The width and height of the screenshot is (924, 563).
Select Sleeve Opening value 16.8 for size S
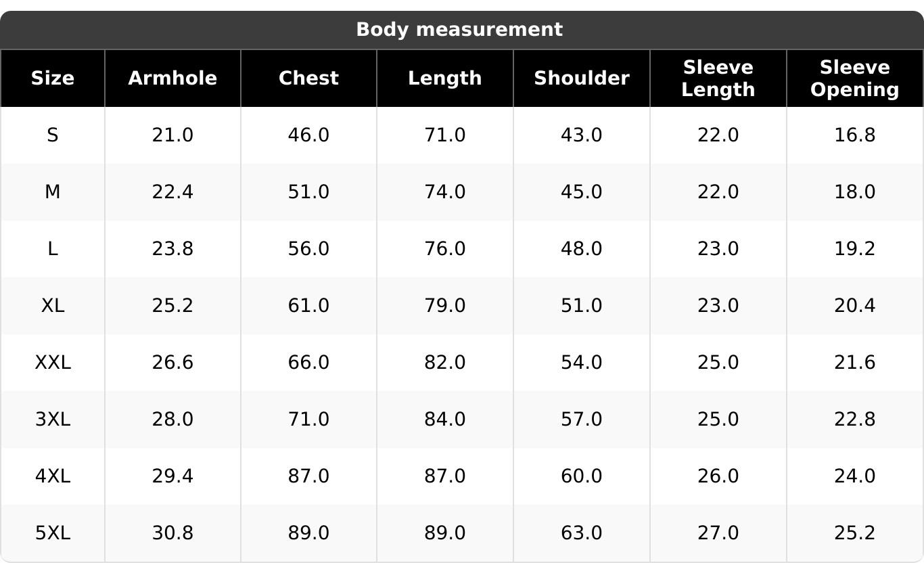pyautogui.click(x=854, y=135)
